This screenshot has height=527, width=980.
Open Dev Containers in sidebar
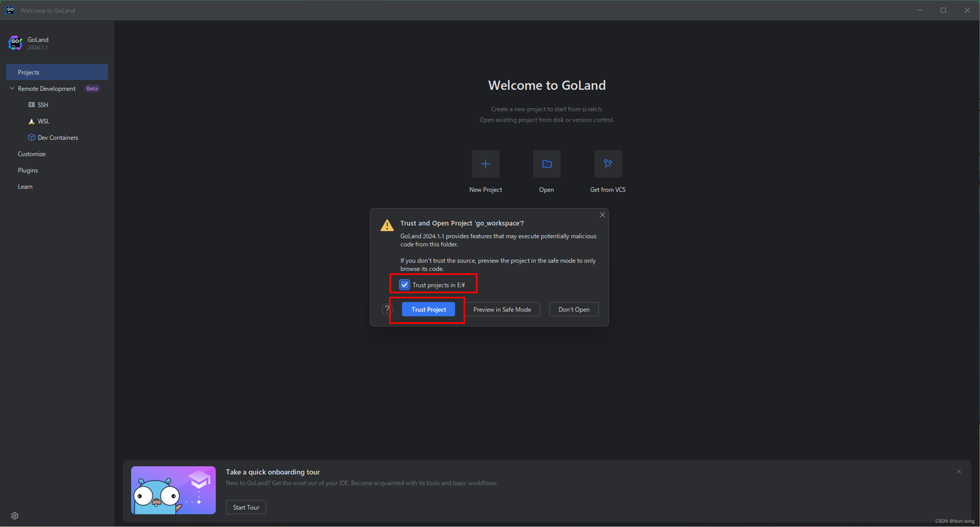pyautogui.click(x=57, y=137)
